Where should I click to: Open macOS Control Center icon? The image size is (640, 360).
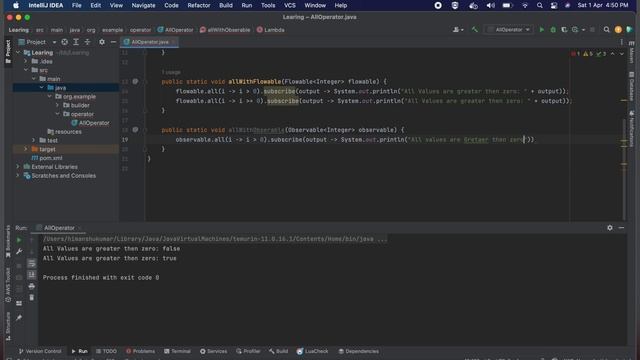[554, 5]
